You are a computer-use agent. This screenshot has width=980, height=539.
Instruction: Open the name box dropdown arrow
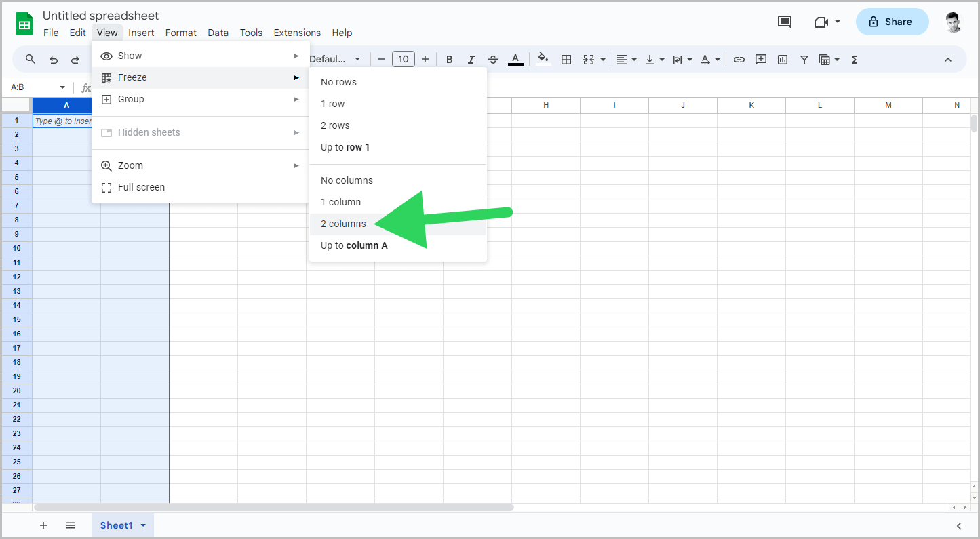(x=62, y=87)
